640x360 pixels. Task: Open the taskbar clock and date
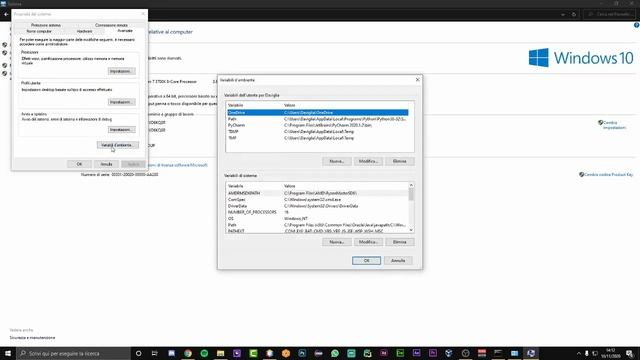[x=611, y=353]
